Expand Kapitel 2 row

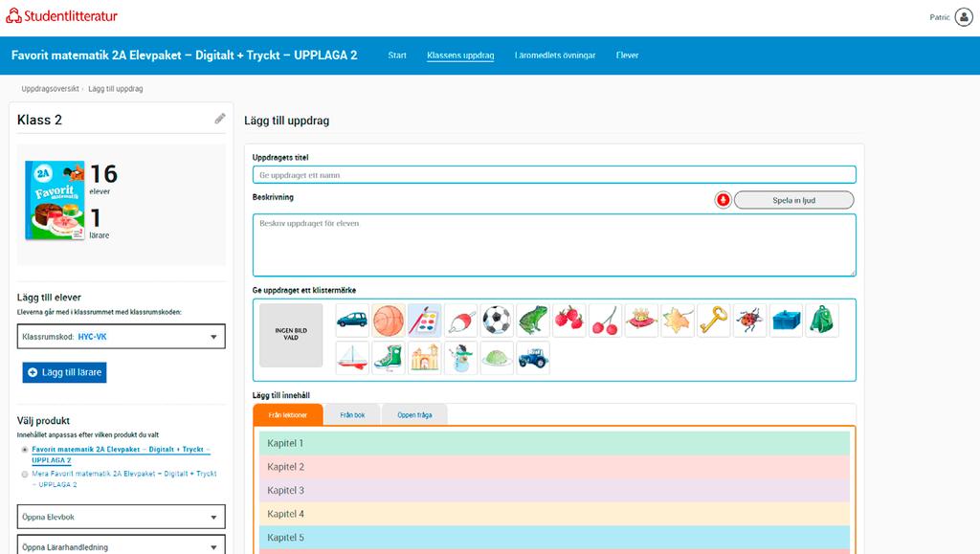[x=554, y=467]
